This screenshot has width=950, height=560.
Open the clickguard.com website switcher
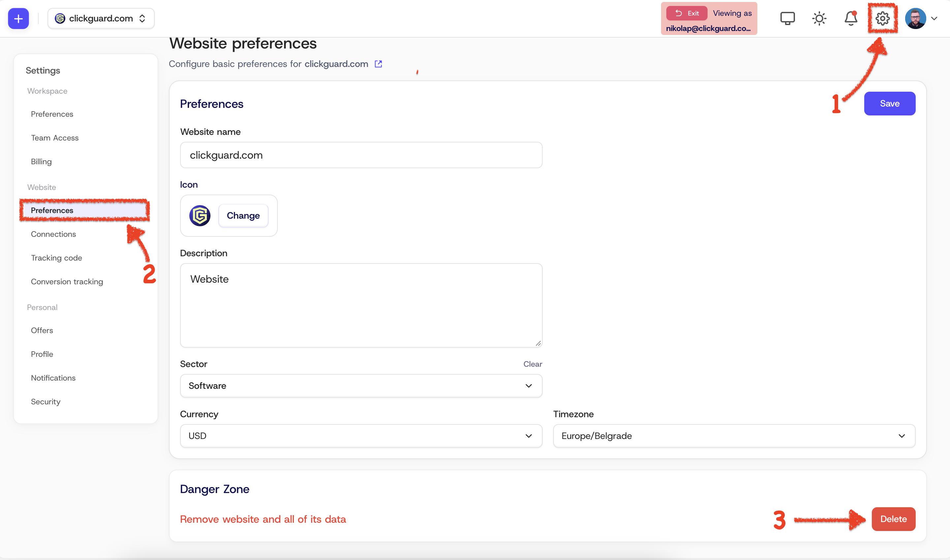point(101,18)
